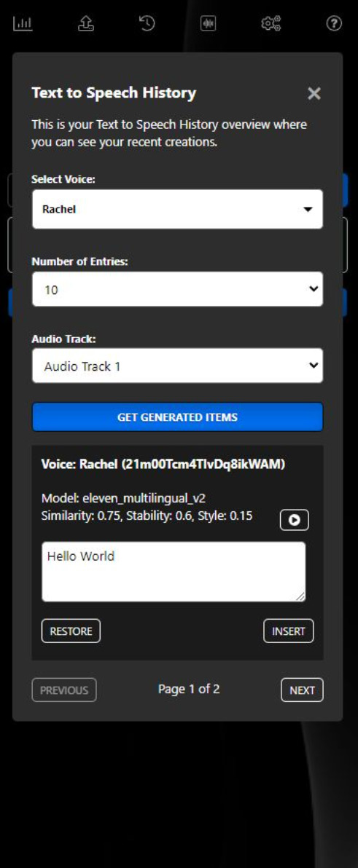Open the Number of Entries dropdown
This screenshot has height=868, width=358.
click(x=177, y=289)
